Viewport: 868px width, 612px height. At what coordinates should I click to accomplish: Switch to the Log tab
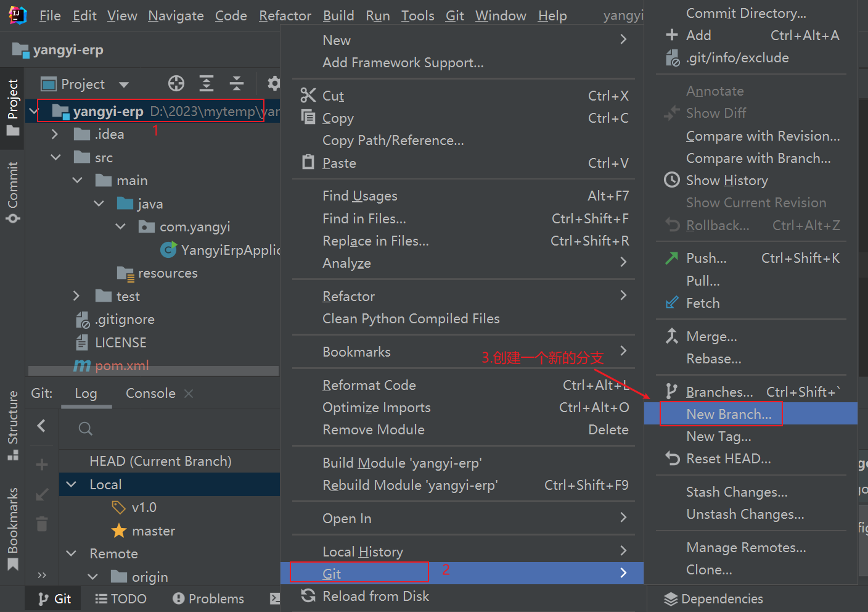pos(86,394)
